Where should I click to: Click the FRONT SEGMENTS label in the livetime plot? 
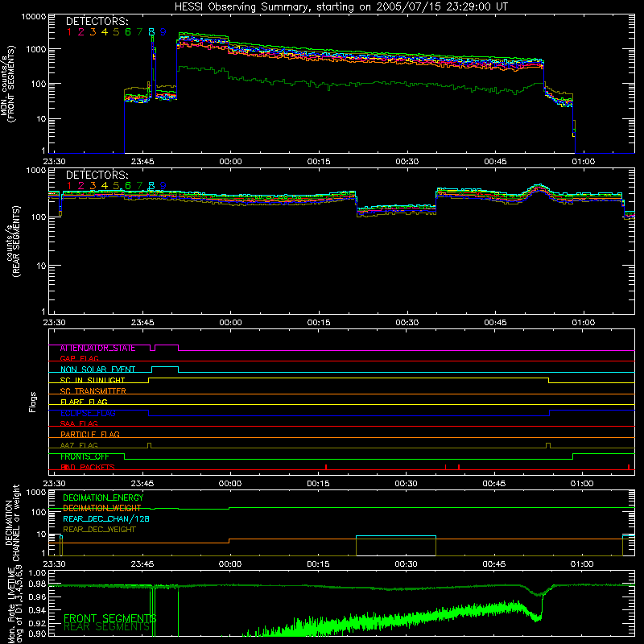109,618
